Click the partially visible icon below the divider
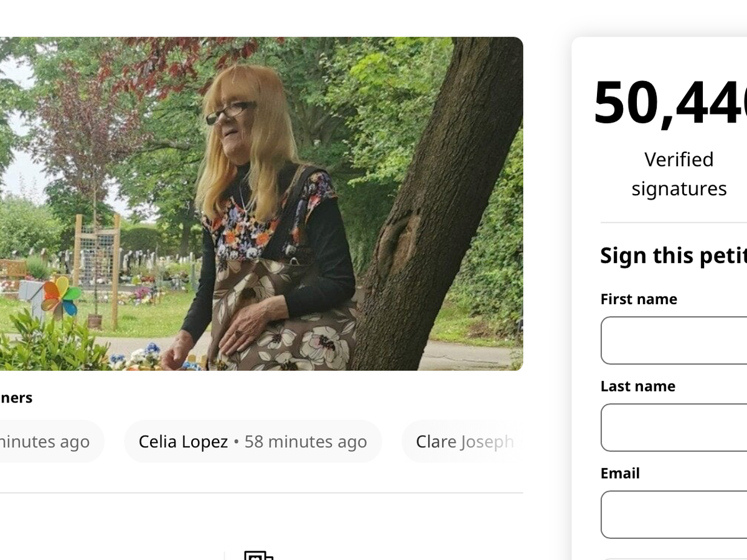 tap(258, 555)
